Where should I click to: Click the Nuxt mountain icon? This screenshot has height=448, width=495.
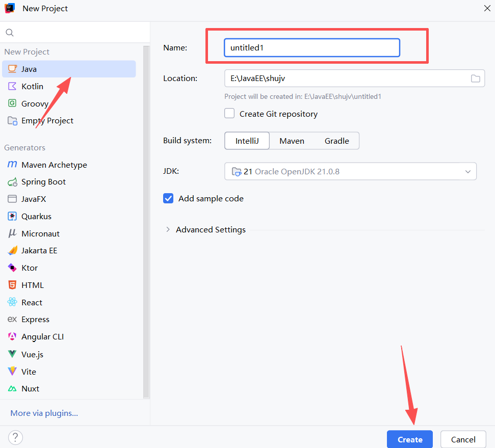point(12,389)
